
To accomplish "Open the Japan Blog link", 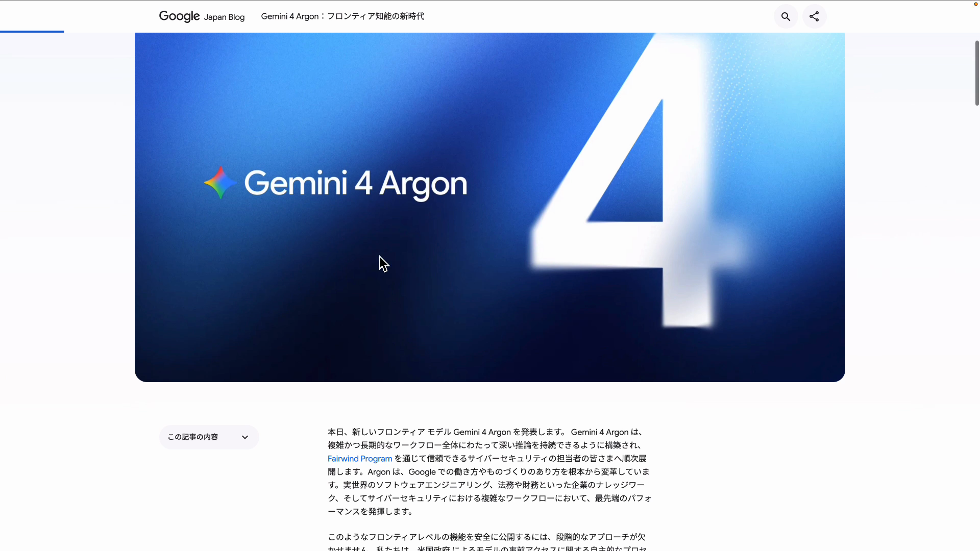I will pos(224,17).
